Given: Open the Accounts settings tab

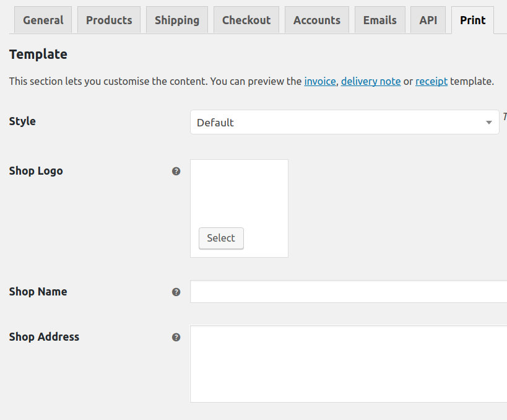Looking at the screenshot, I should 317,20.
